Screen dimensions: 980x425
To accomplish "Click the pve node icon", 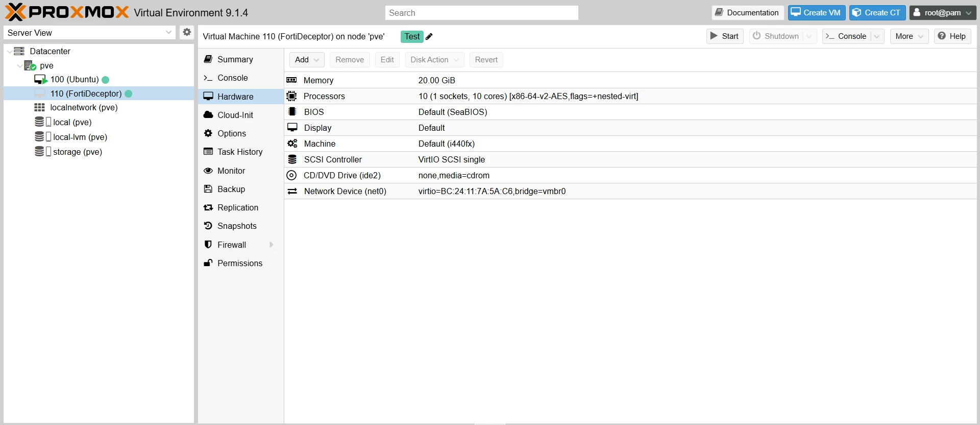I will coord(30,65).
